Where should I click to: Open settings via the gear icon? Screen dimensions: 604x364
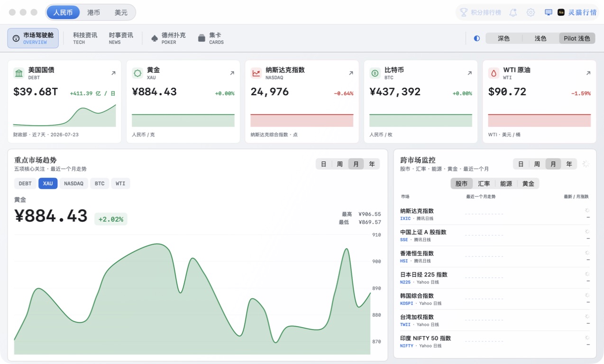[x=531, y=12]
